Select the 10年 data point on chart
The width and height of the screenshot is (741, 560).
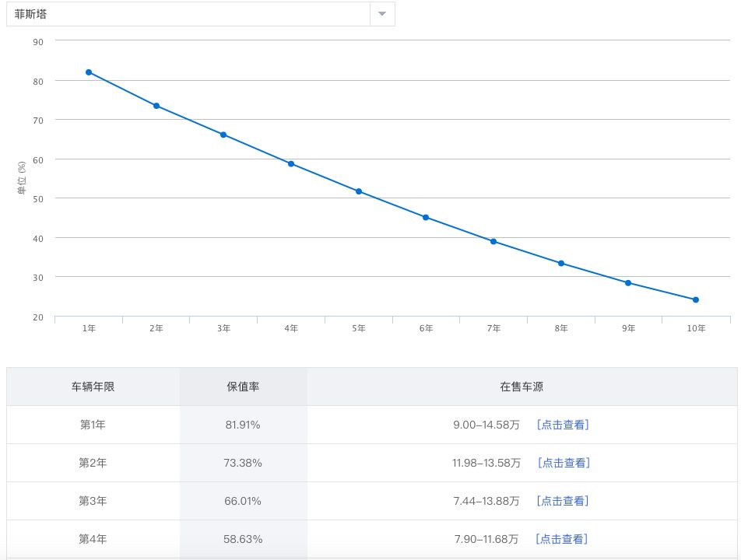(696, 299)
